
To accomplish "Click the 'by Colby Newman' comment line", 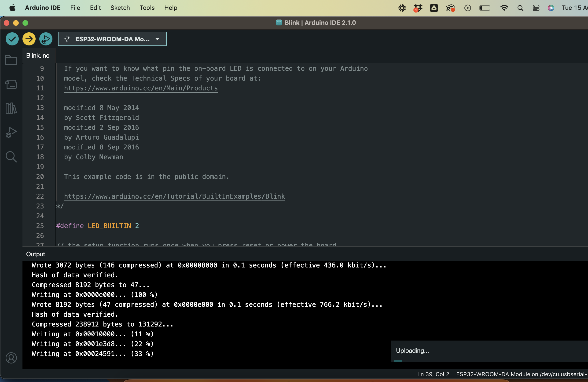I will [93, 157].
